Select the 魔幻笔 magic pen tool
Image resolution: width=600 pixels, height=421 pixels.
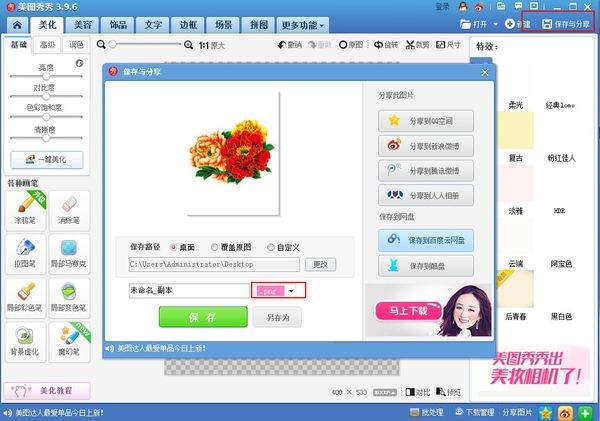pyautogui.click(x=69, y=342)
